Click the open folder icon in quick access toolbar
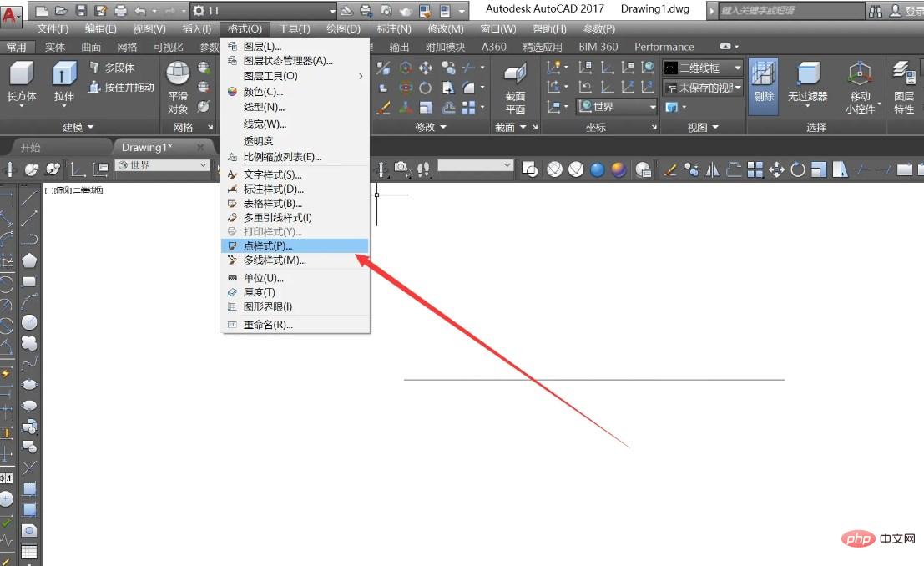This screenshot has height=566, width=924. (61, 11)
